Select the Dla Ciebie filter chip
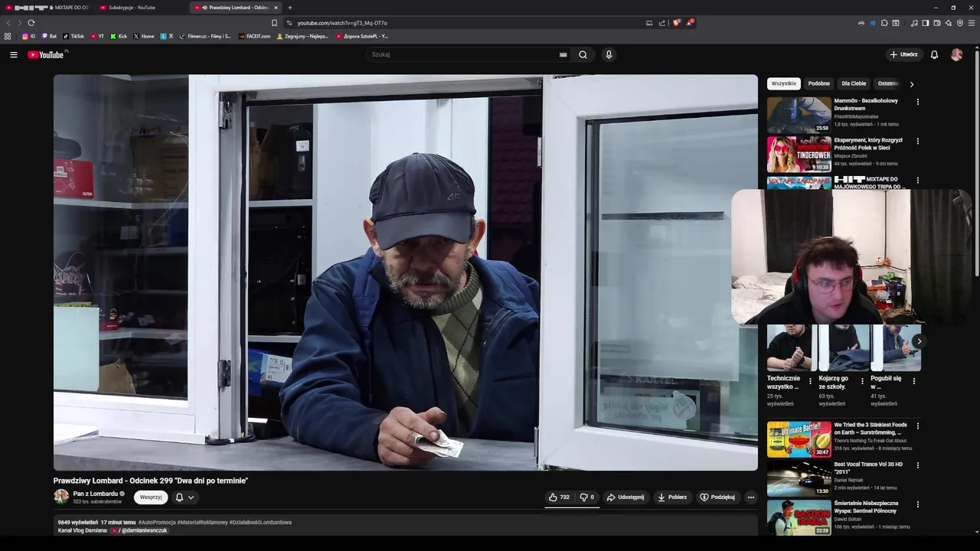This screenshot has width=980, height=551. pos(854,83)
